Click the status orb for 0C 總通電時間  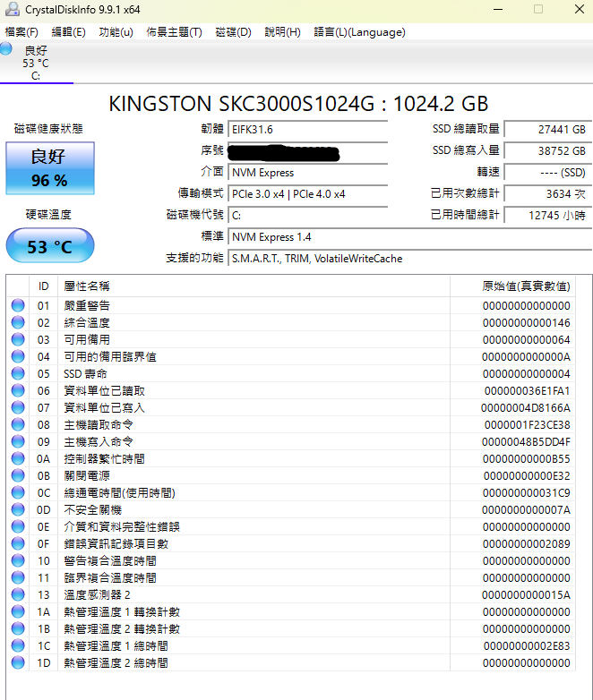[18, 492]
